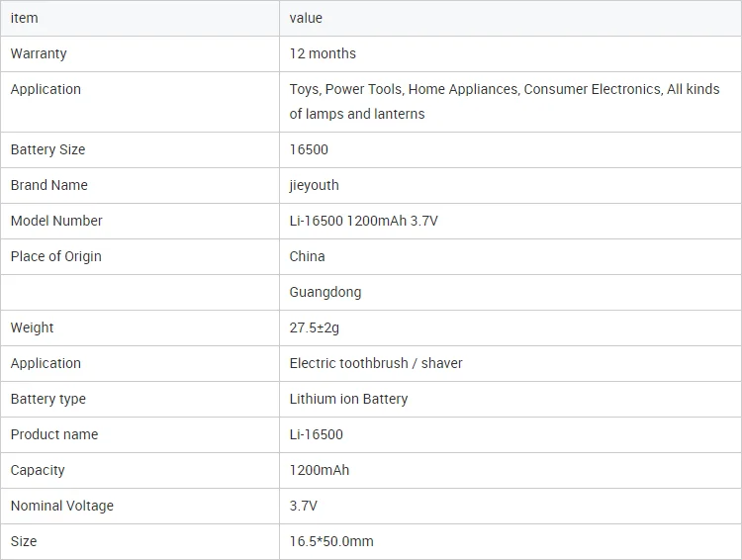Click the "Model Number" label cell

tap(56, 221)
